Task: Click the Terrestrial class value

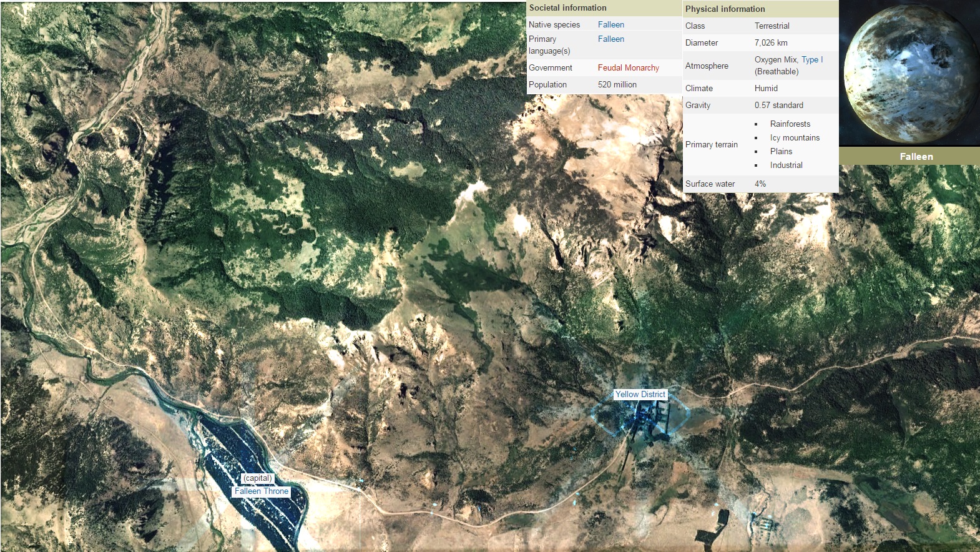Action: (772, 26)
